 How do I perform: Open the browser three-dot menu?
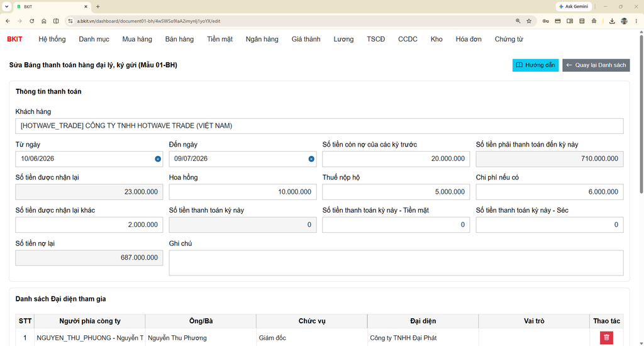point(636,21)
